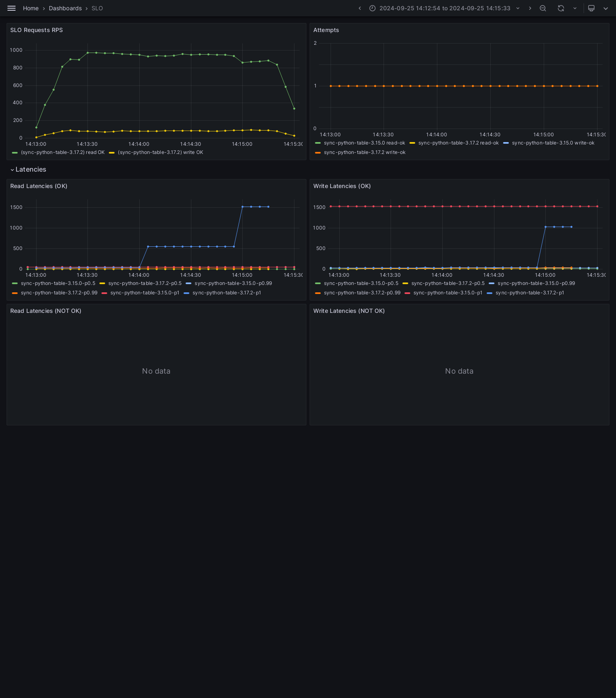Click the 1000 blue plateau in Write Latencies chart
The height and width of the screenshot is (698, 616).
(x=559, y=227)
